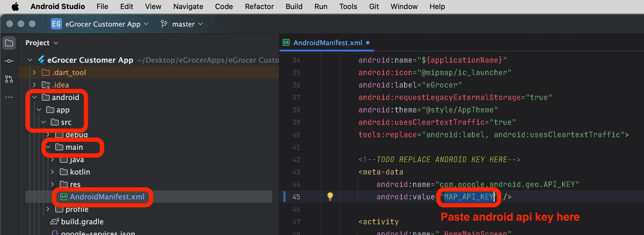Select the main folder row
The height and width of the screenshot is (235, 644).
149,147
